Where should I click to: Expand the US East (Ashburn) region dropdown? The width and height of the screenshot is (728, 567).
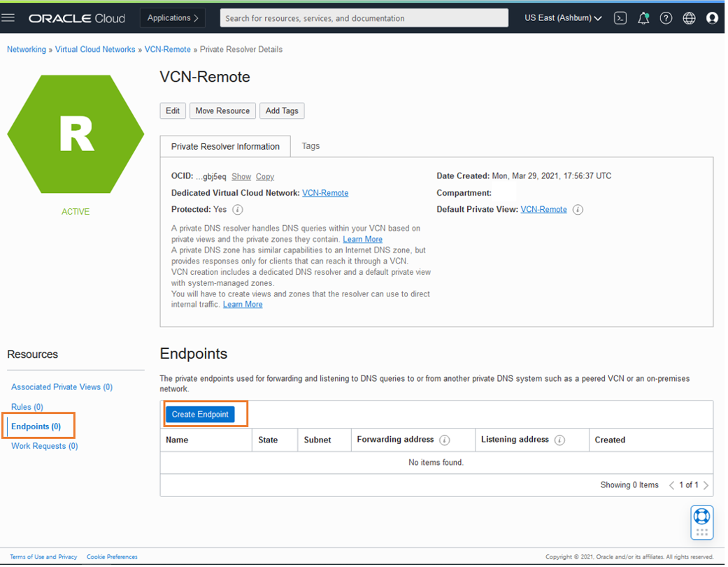point(563,18)
